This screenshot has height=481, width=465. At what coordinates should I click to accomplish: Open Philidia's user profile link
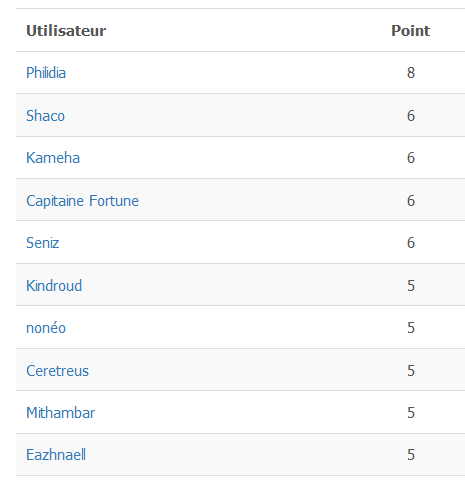46,73
